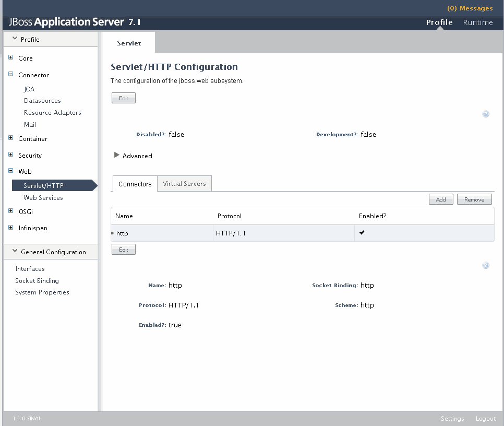Click the OSGi label in tree
The width and height of the screenshot is (504, 426).
[26, 211]
